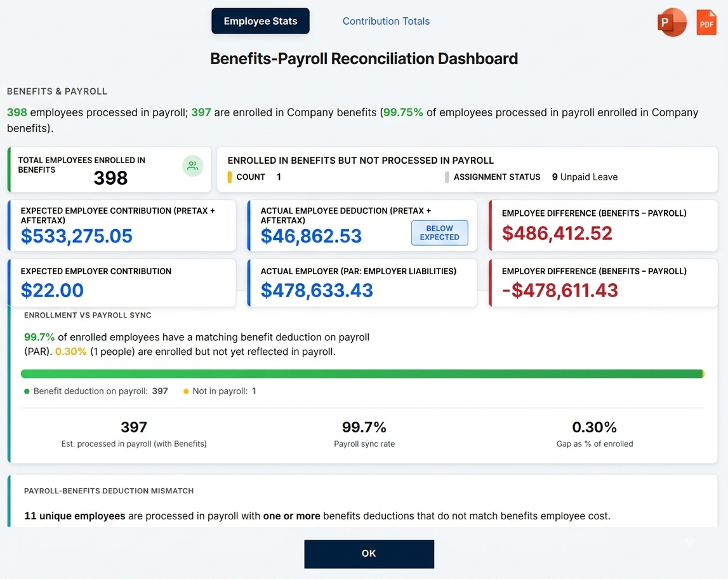This screenshot has height=579, width=728.
Task: Click the OK button
Action: tap(369, 554)
